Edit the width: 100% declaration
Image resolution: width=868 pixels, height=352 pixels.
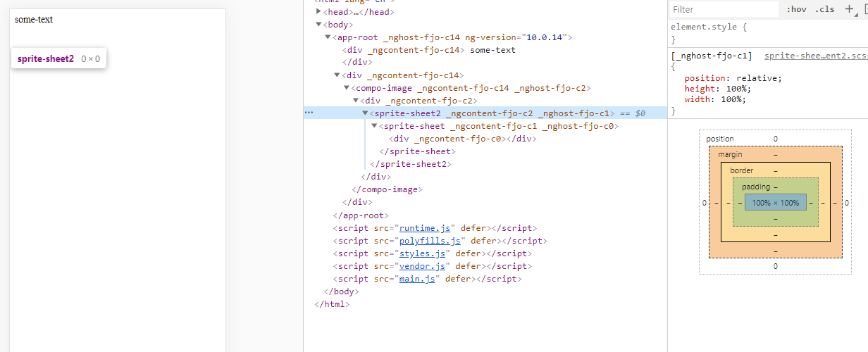click(x=715, y=99)
